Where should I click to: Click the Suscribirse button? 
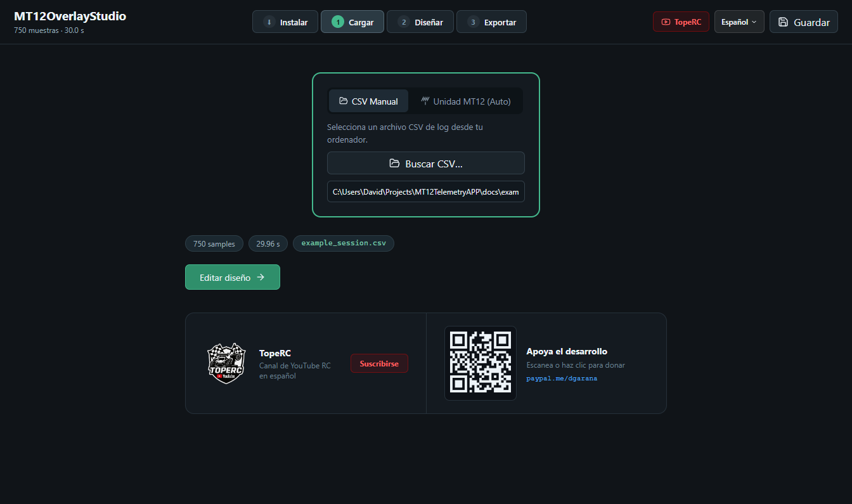click(x=379, y=363)
